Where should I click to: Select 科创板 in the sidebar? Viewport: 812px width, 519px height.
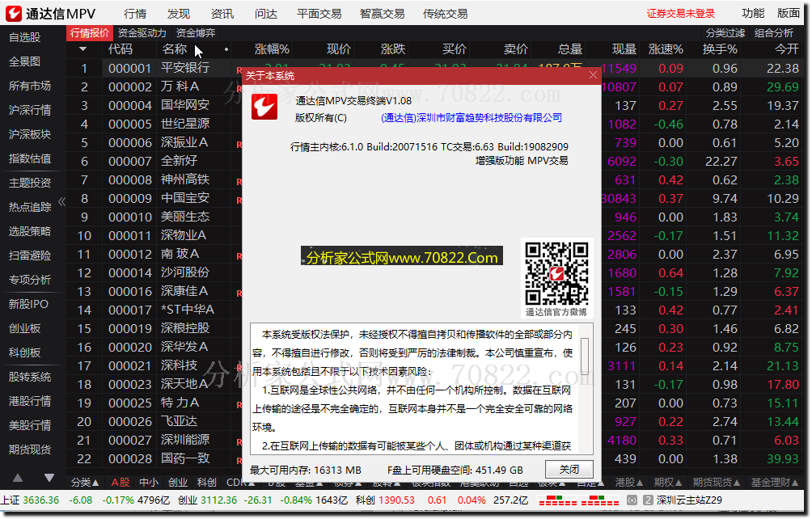[25, 353]
